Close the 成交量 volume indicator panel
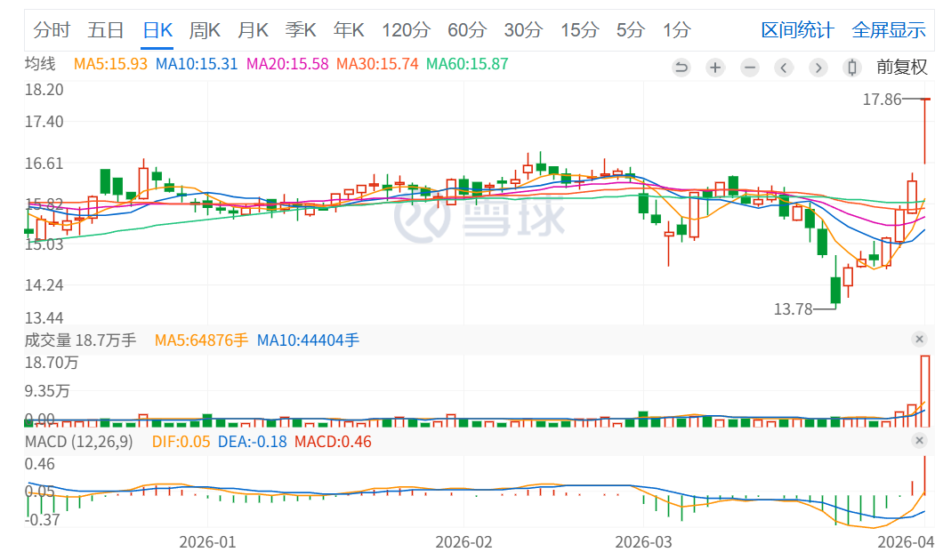The image size is (943, 560). click(920, 340)
